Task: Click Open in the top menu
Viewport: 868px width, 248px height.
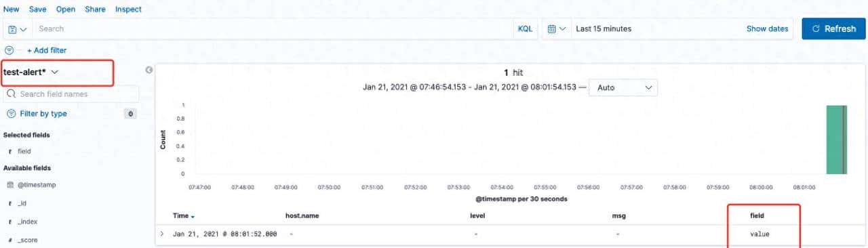Action: click(66, 9)
